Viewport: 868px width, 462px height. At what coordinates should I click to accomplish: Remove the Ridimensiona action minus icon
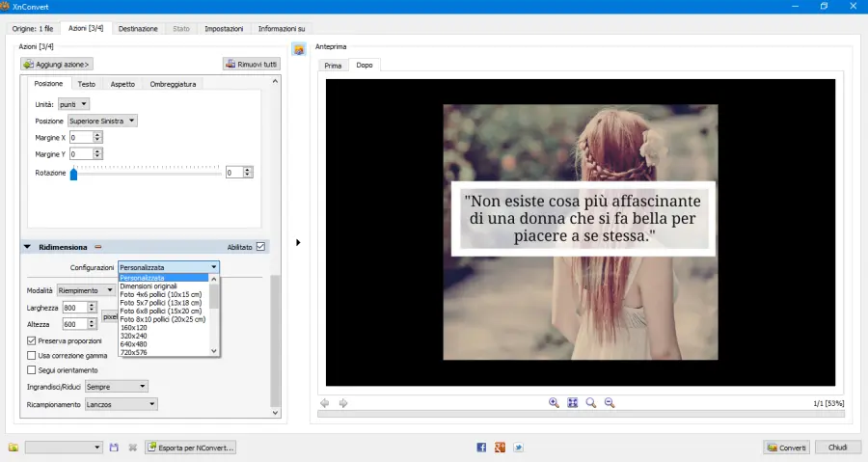98,247
